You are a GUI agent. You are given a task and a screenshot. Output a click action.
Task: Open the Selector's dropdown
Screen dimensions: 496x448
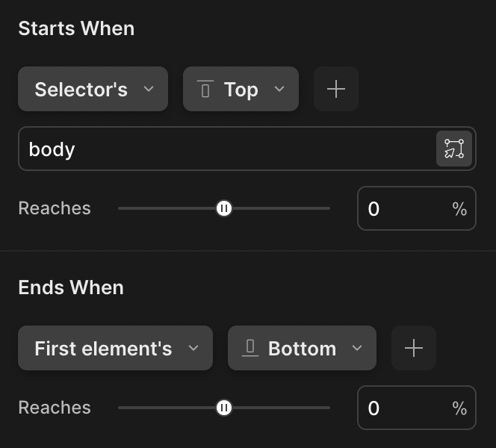[93, 89]
